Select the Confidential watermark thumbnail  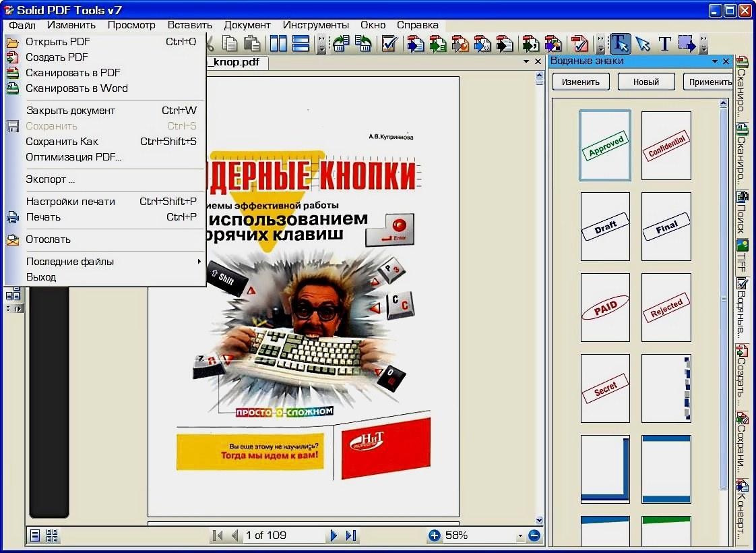pyautogui.click(x=666, y=145)
